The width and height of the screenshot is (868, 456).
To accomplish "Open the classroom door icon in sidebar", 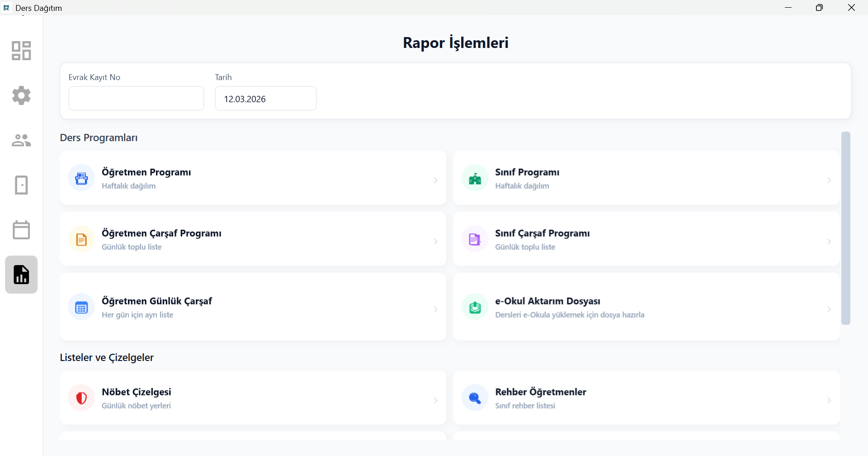I will click(21, 185).
